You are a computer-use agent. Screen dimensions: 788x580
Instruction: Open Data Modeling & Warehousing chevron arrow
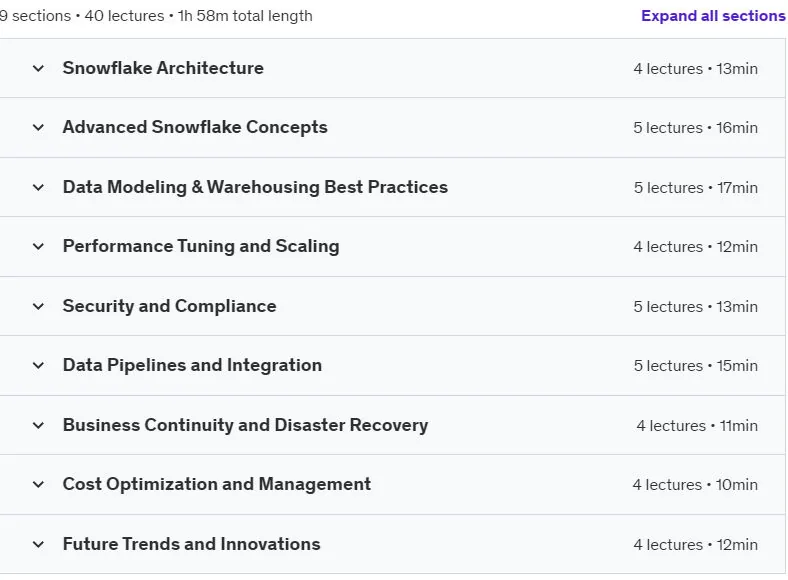[x=38, y=187]
